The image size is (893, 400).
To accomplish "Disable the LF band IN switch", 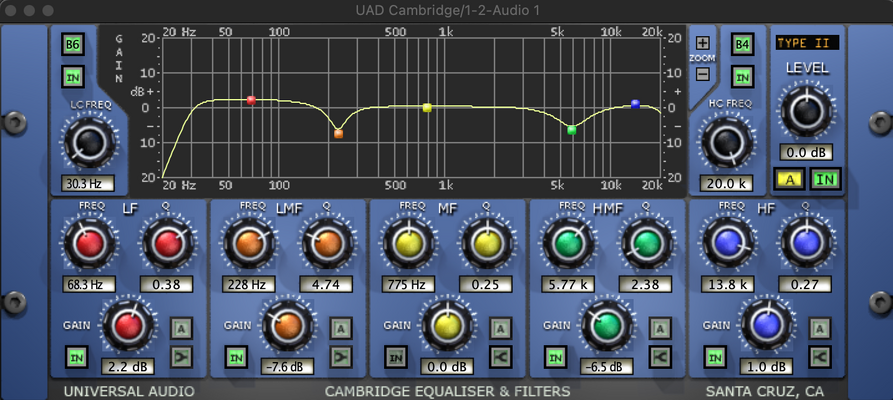I will click(76, 357).
